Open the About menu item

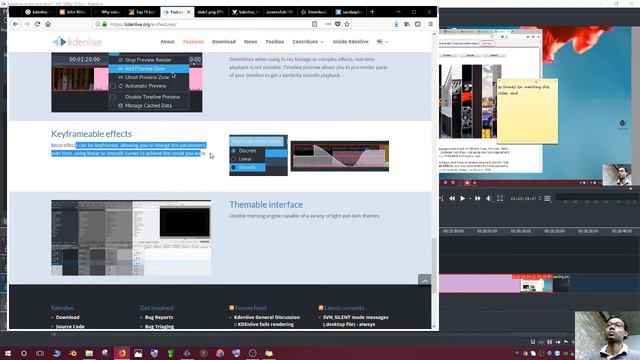[167, 42]
